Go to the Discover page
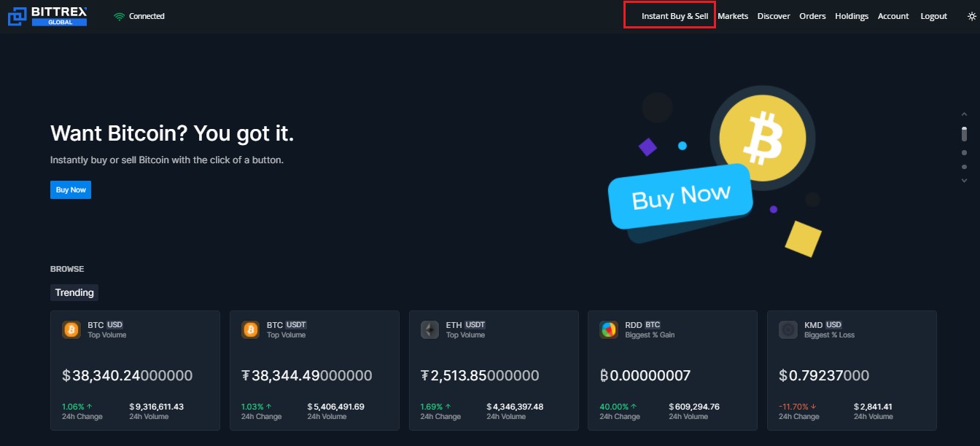Image resolution: width=980 pixels, height=446 pixels. coord(774,16)
